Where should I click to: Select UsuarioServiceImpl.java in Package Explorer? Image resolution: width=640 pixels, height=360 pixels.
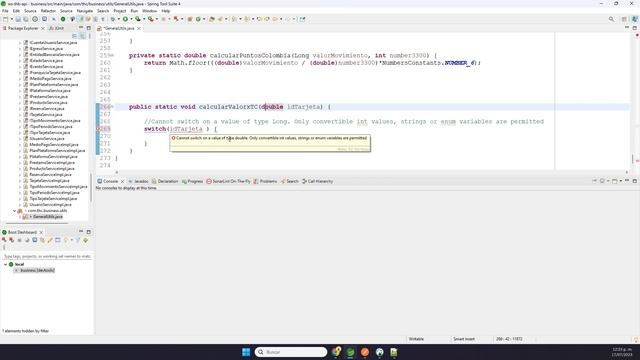(x=50, y=204)
